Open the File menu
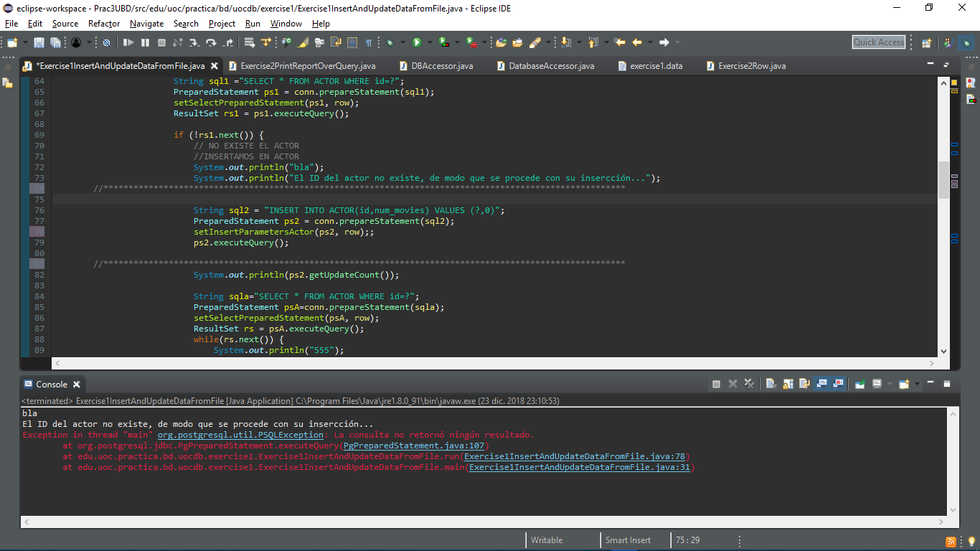980x551 pixels. pos(11,24)
